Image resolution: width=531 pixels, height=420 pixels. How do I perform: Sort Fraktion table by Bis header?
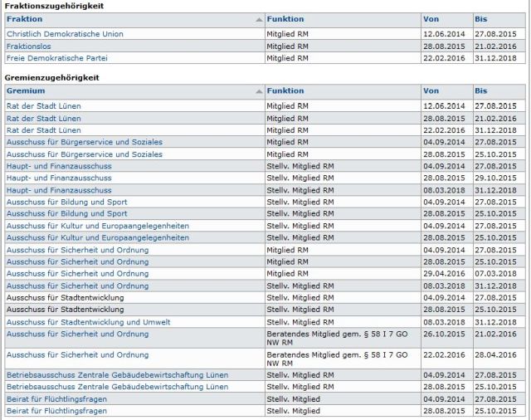tap(481, 19)
